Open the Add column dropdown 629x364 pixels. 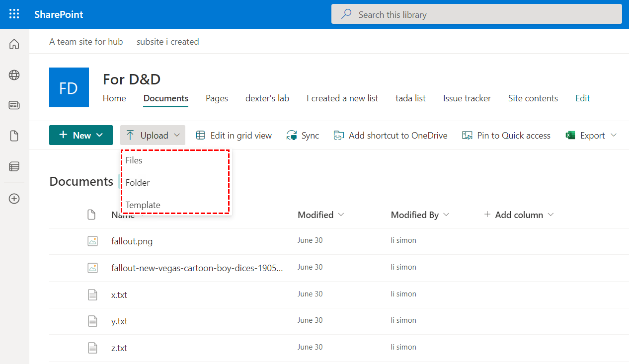[519, 215]
